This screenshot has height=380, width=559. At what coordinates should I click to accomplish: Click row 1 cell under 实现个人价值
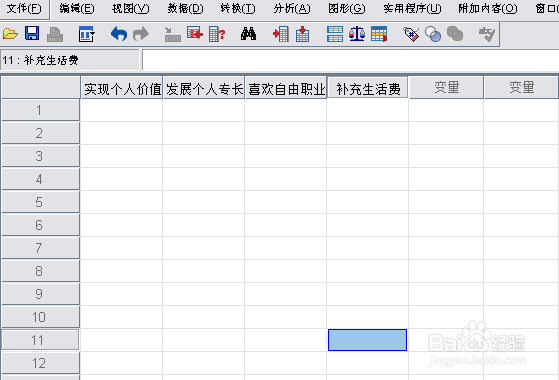(x=122, y=110)
